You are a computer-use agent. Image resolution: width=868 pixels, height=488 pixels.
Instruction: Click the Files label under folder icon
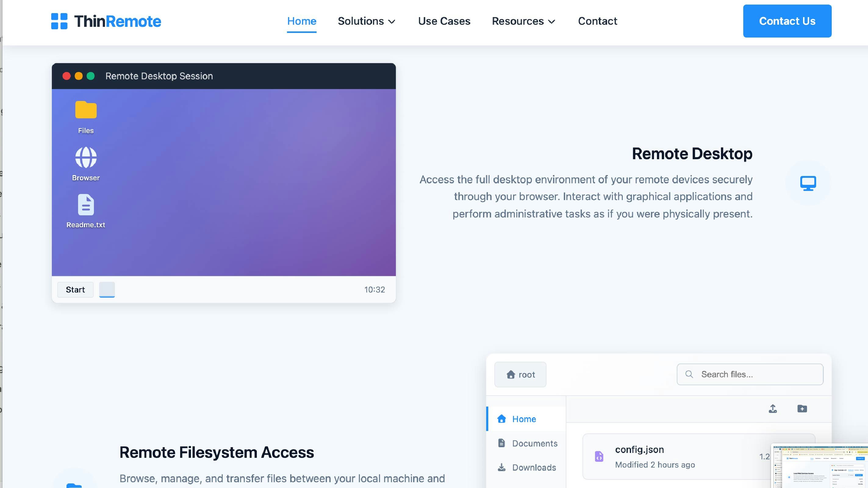pos(86,131)
